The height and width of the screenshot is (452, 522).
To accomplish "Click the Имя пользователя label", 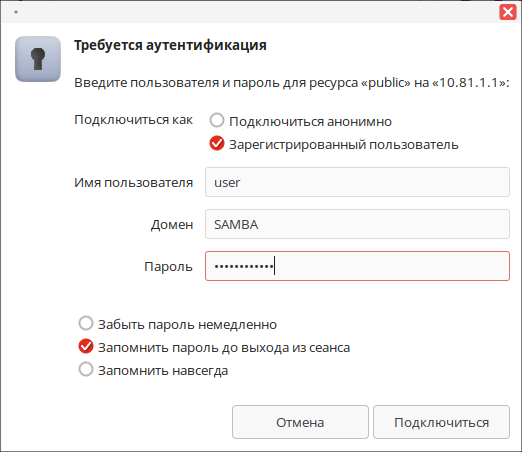I will pos(133,183).
